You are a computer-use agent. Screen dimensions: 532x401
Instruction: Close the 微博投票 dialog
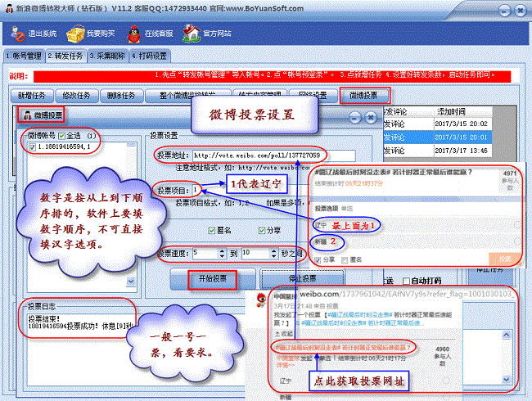(x=371, y=118)
